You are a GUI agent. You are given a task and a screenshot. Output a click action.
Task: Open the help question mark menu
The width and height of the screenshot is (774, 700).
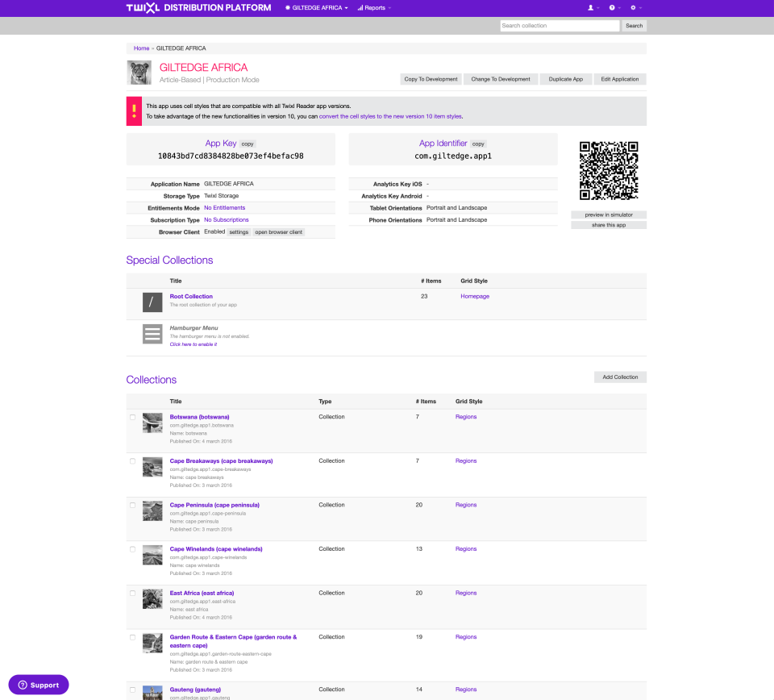(614, 8)
